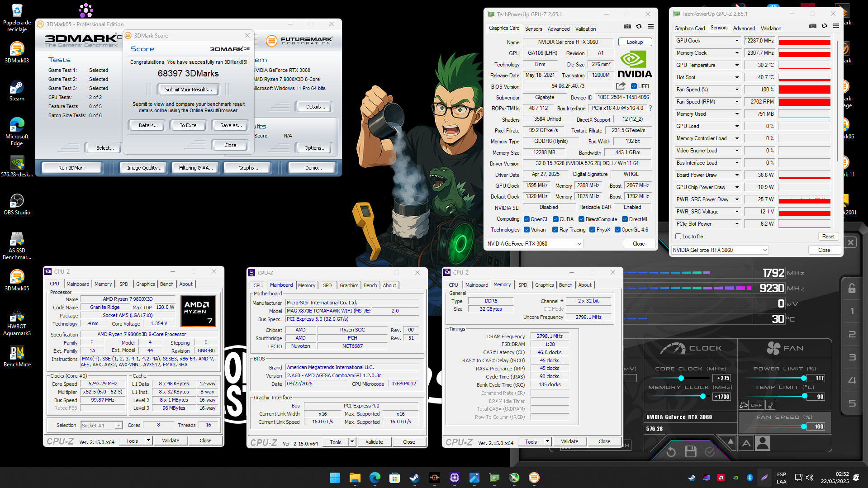Click refresh icon in GPU-Z Sensors window

(x=824, y=26)
